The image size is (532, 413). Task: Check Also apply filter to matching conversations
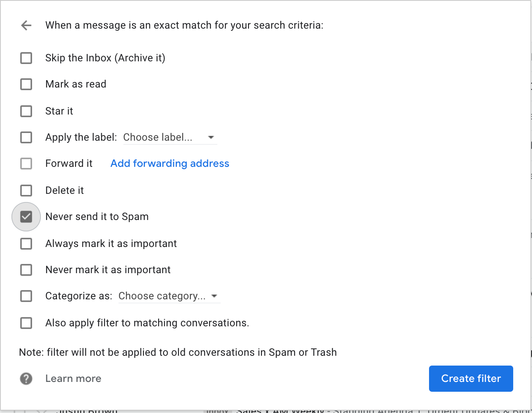[26, 323]
